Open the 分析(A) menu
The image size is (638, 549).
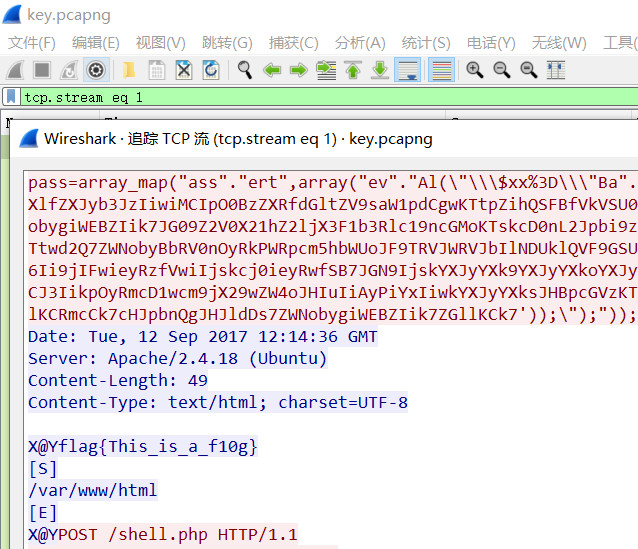(x=360, y=43)
